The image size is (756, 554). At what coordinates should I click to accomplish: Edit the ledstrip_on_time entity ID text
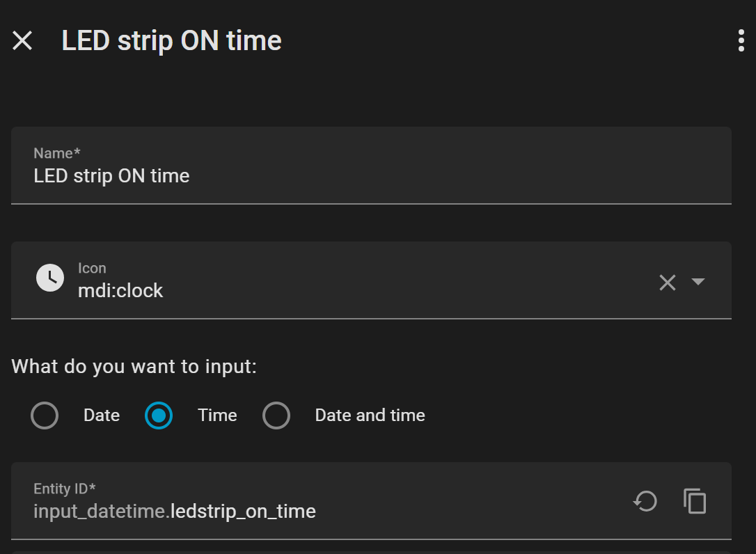(x=244, y=512)
